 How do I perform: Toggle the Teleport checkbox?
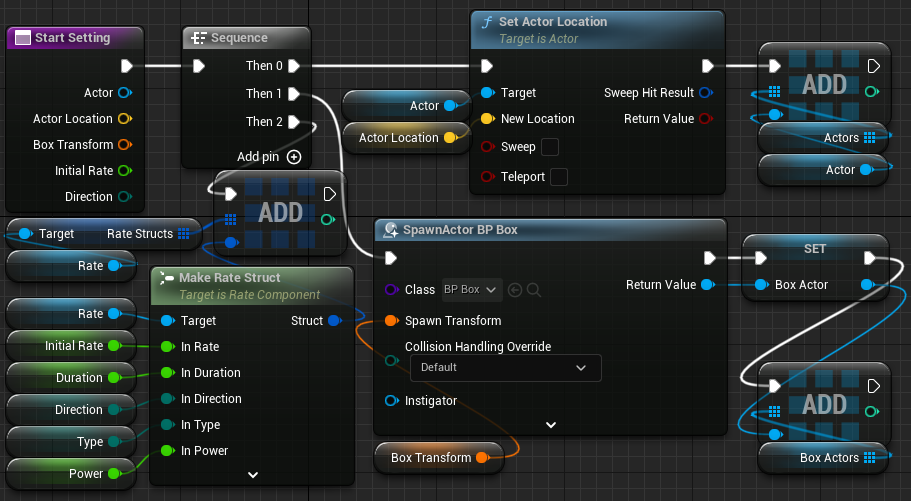[x=560, y=177]
